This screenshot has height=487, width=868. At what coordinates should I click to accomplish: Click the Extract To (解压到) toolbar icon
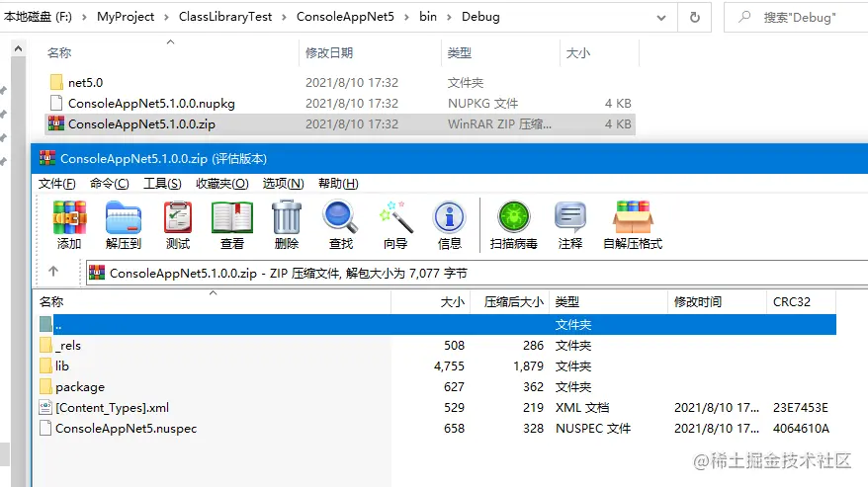pos(124,217)
